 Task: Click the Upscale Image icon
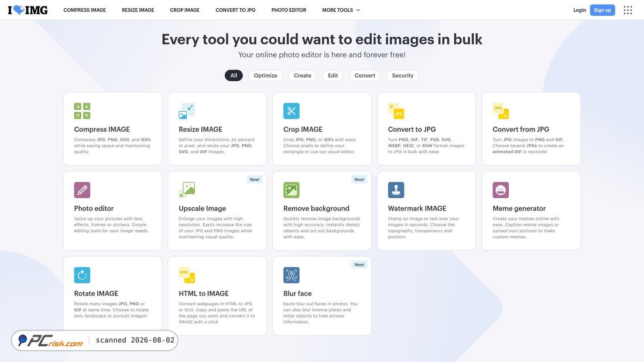coord(187,190)
